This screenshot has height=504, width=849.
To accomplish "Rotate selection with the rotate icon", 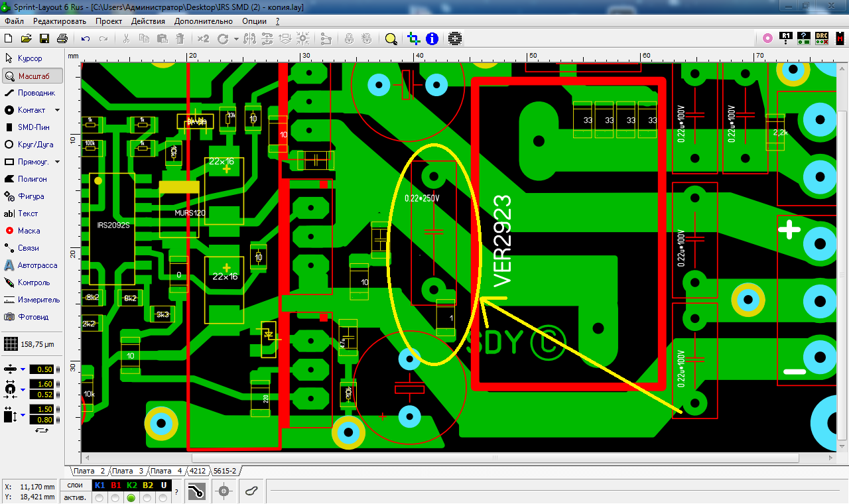I will pyautogui.click(x=224, y=38).
